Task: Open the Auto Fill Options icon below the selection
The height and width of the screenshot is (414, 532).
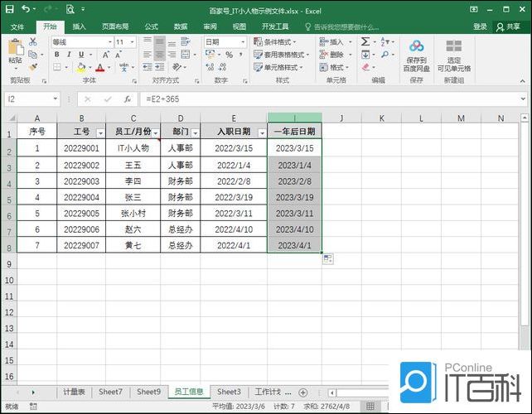Action: pos(328,259)
